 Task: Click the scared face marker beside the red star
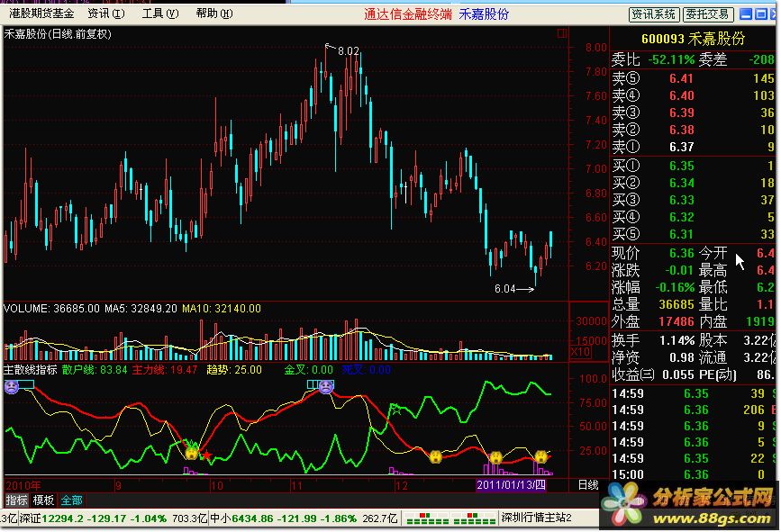coord(192,453)
